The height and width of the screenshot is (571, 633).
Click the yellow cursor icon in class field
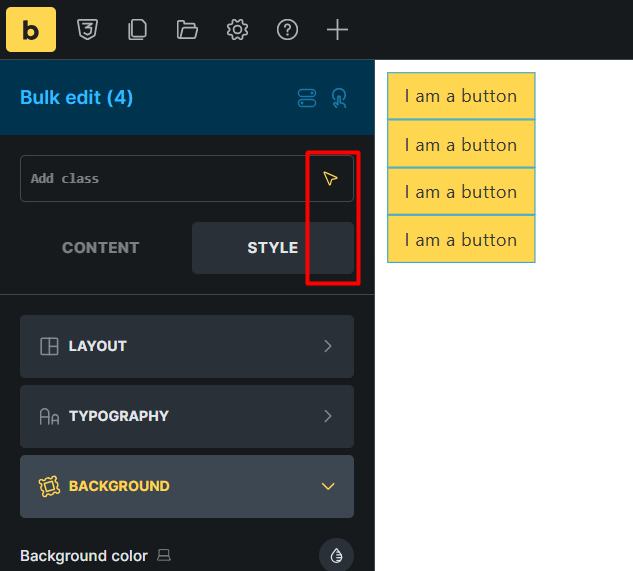(x=330, y=178)
